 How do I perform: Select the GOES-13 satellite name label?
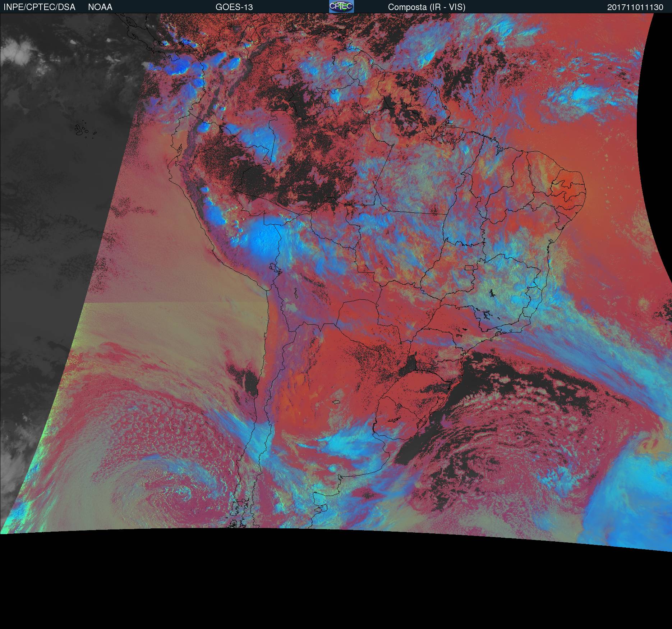[x=234, y=7]
